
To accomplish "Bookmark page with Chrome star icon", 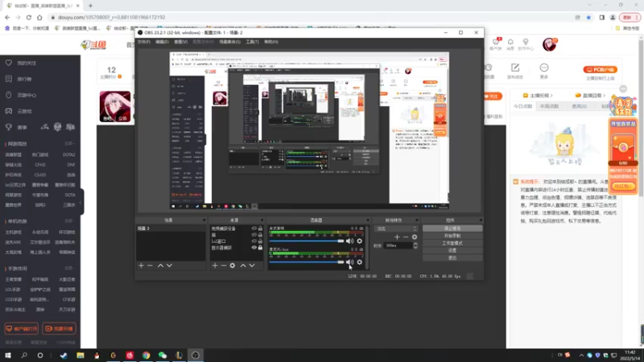I will (588, 18).
